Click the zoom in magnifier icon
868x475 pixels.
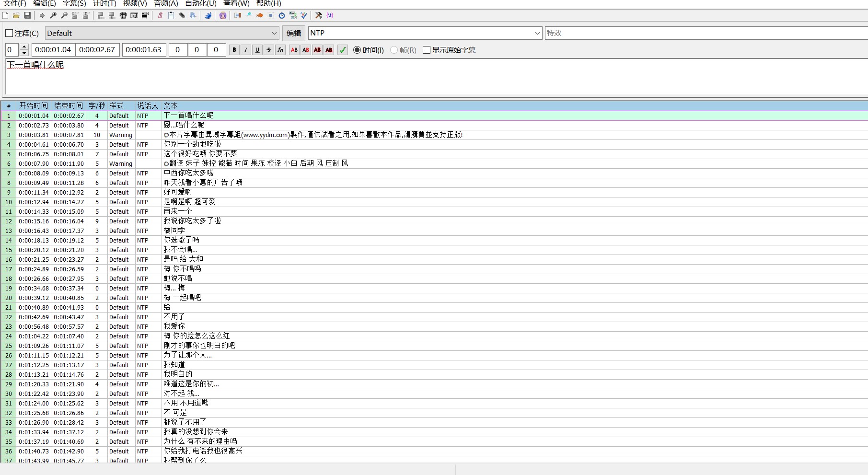(53, 15)
